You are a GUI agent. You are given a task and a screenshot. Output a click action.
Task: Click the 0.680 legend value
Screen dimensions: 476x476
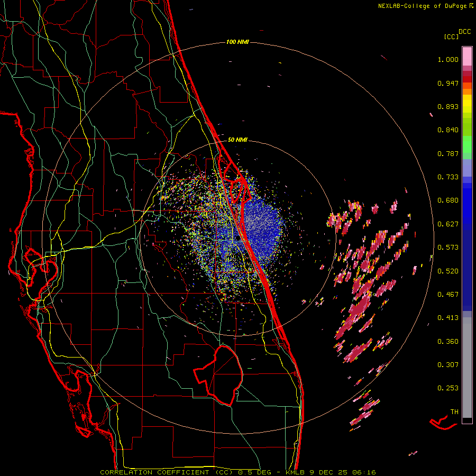[x=448, y=200]
